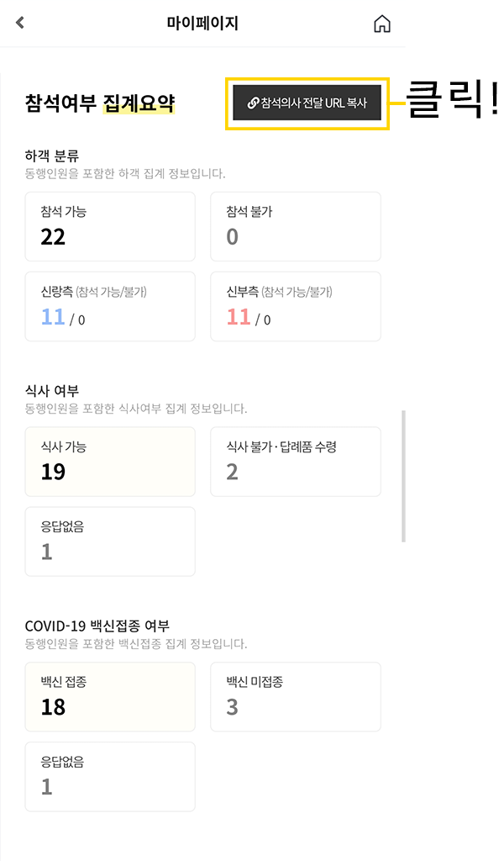Click the 마이페이지 title
This screenshot has width=504, height=861.
pos(202,24)
